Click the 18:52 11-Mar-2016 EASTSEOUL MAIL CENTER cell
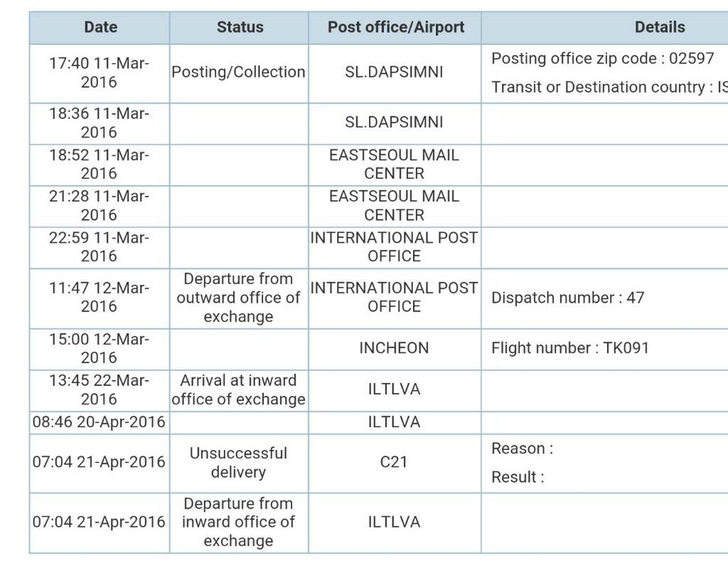The height and width of the screenshot is (571, 728). pyautogui.click(x=394, y=164)
